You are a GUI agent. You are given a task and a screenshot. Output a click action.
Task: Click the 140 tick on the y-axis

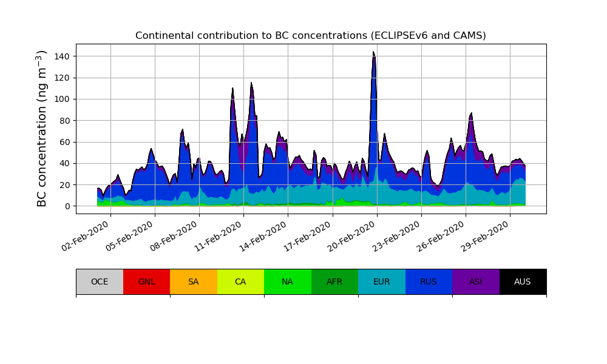[x=63, y=56]
